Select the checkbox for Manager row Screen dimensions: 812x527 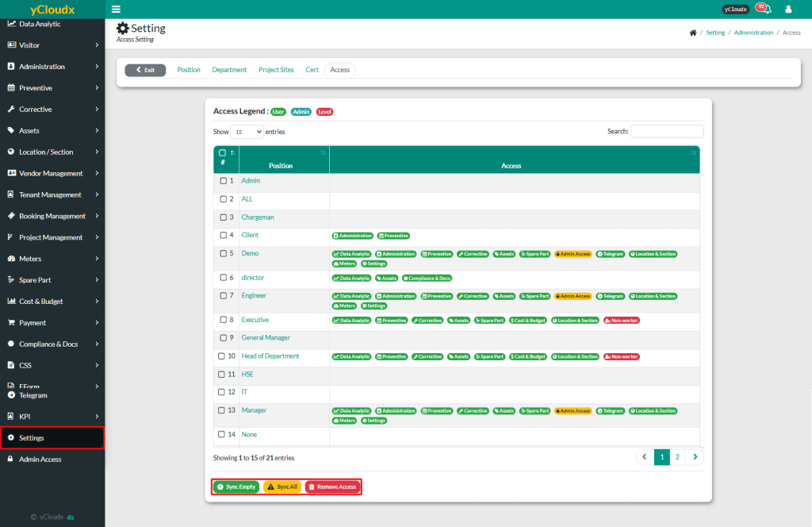[x=224, y=410]
